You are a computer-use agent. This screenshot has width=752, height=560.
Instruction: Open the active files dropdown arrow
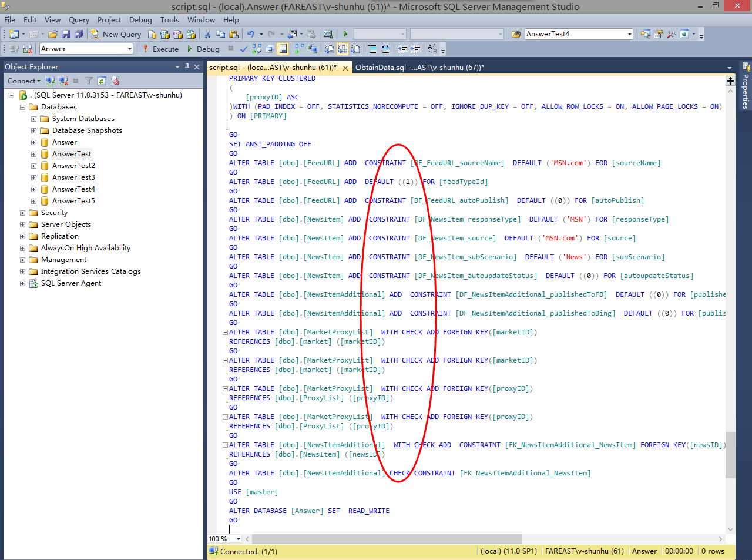click(x=730, y=68)
